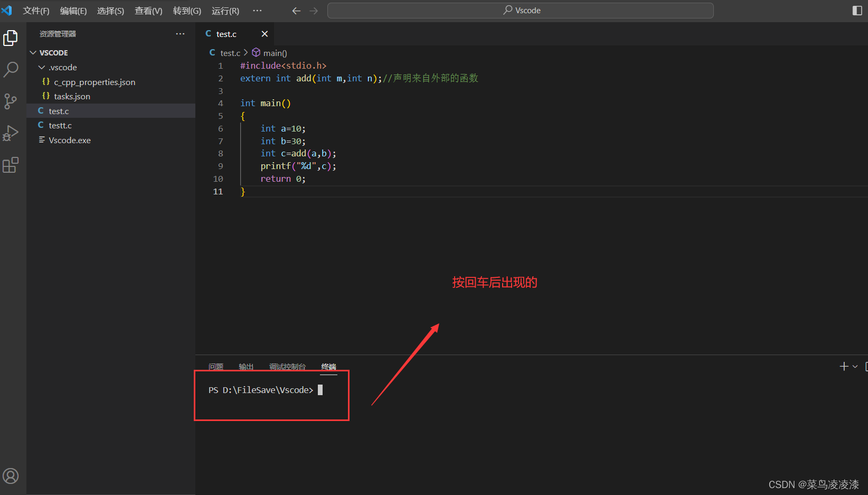Switch to the 问题 panel tab
This screenshot has height=495, width=868.
(216, 366)
